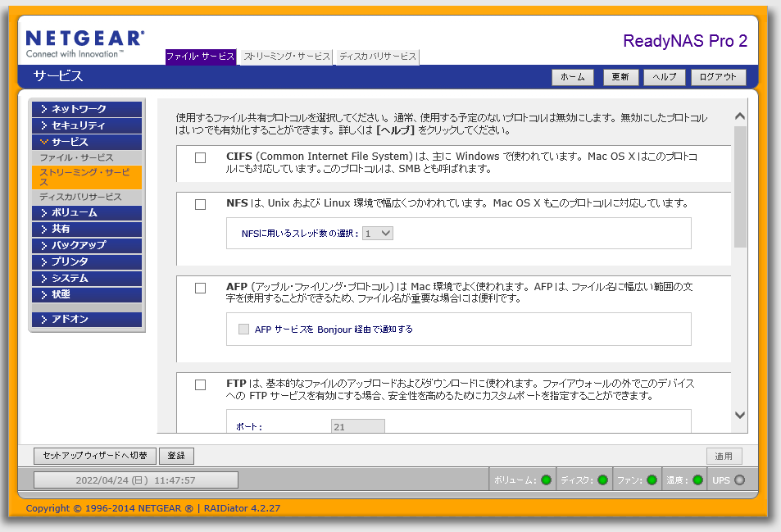Check AFP サービスを Bonjour 経由で通知する
Viewport: 781px width, 532px height.
[x=243, y=329]
